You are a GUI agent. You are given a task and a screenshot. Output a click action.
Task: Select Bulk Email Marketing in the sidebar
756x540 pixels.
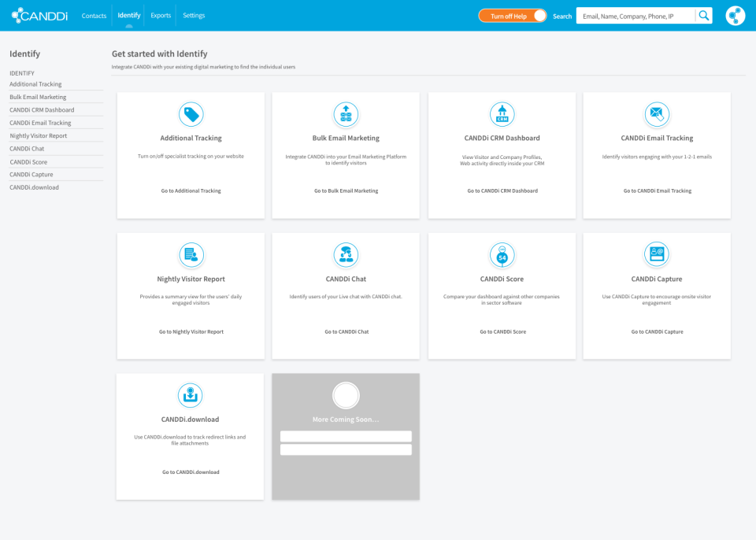[x=38, y=97]
